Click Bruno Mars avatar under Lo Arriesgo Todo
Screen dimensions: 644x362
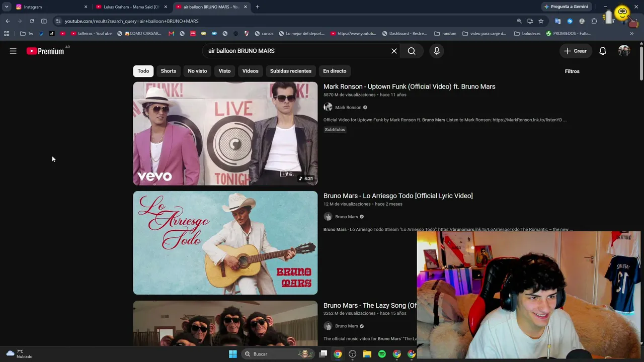(328, 217)
